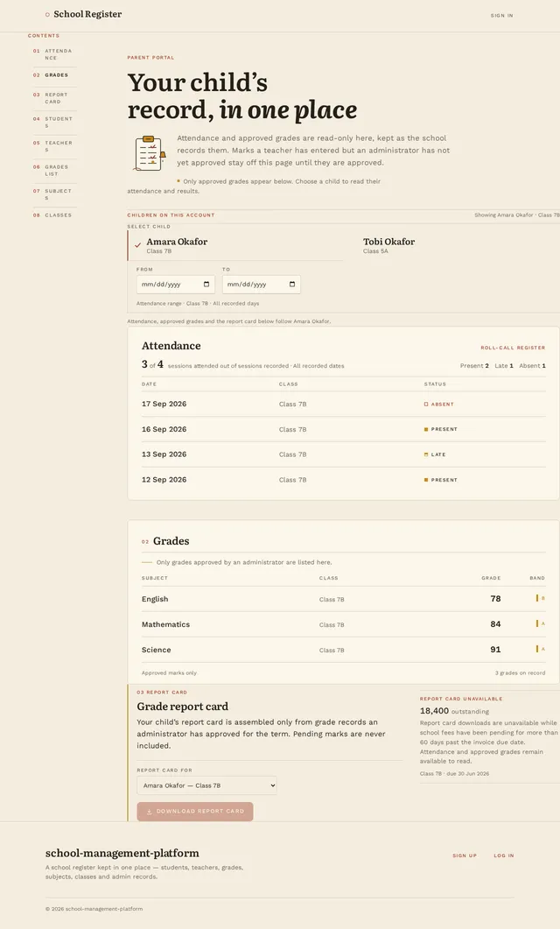560x929 pixels.
Task: Open Students contents entry
Action: point(54,122)
